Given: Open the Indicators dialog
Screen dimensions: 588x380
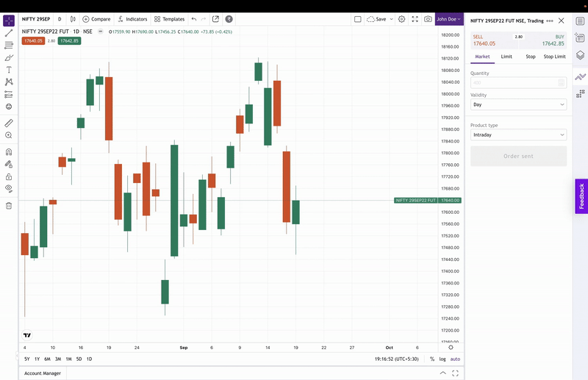Looking at the screenshot, I should coord(132,19).
